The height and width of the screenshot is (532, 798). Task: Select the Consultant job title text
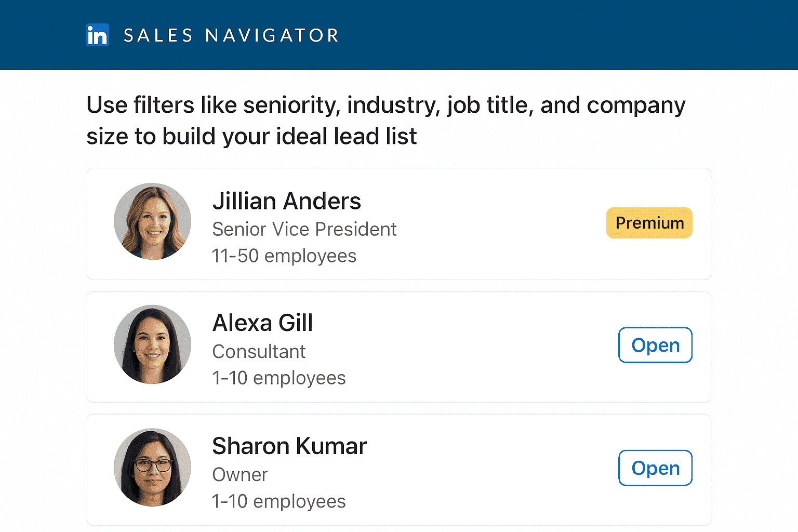coord(259,352)
